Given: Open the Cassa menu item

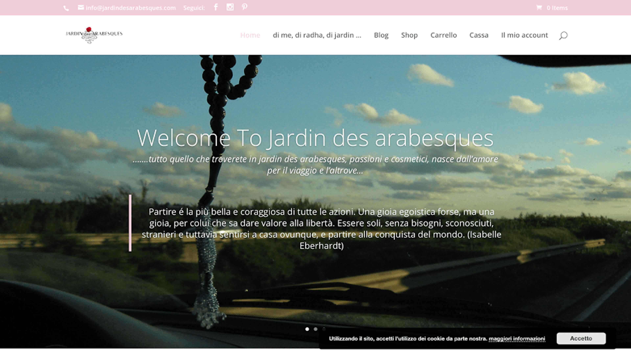Looking at the screenshot, I should tap(479, 35).
